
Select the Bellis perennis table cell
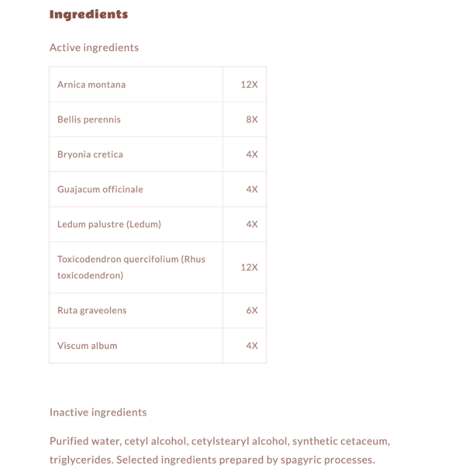pos(89,120)
